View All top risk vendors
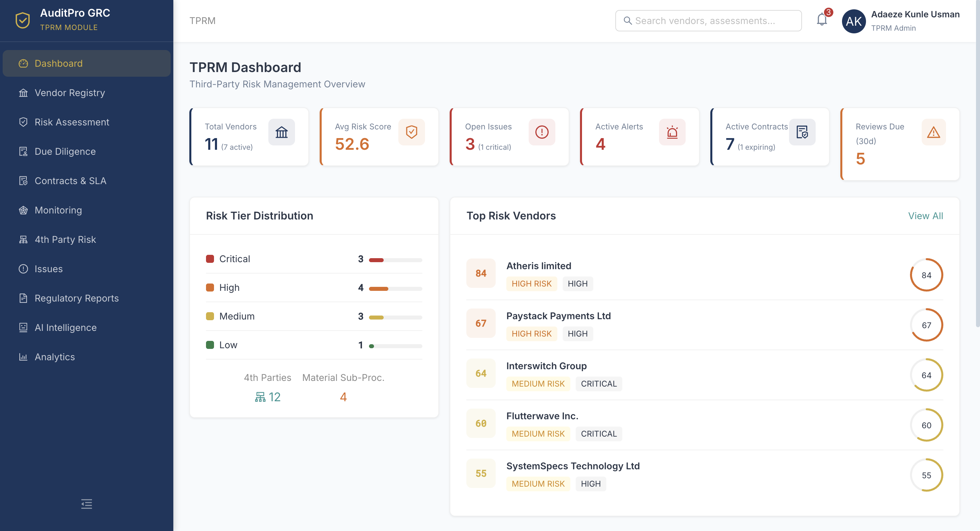This screenshot has height=531, width=980. [x=926, y=215]
